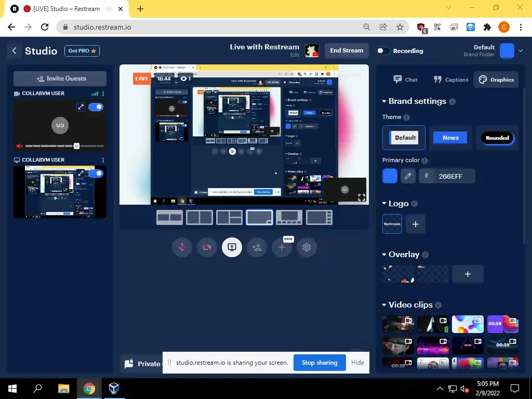Click the End Stream button
The image size is (532, 399).
pos(347,50)
